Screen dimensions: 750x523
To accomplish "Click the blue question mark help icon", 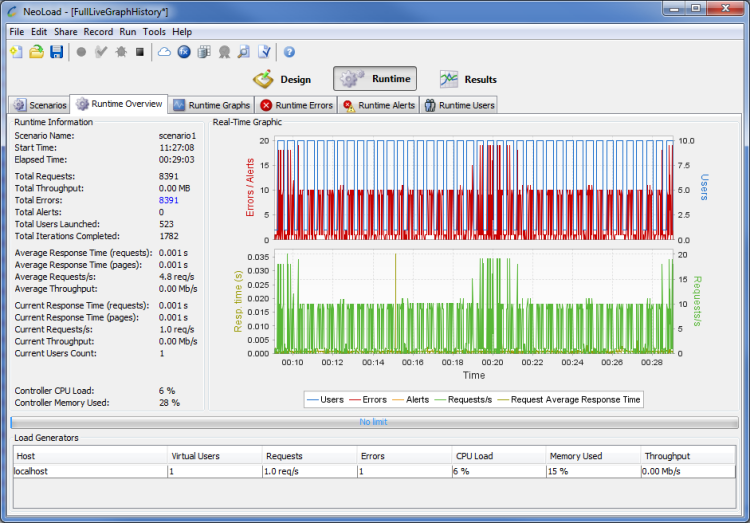I will [x=289, y=52].
